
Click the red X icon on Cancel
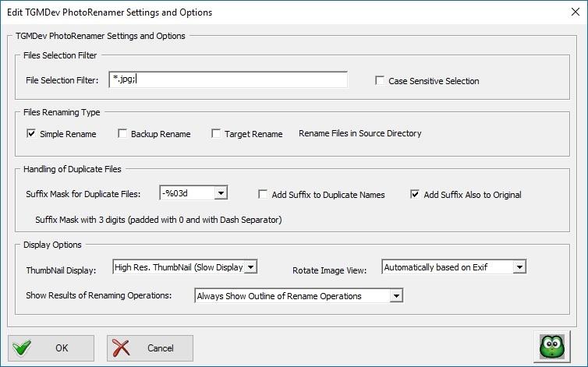pyautogui.click(x=121, y=348)
